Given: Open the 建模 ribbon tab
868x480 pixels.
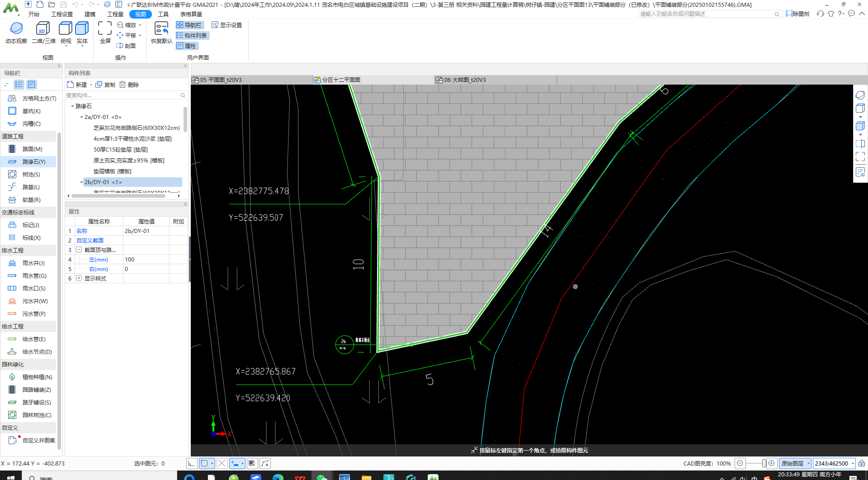Looking at the screenshot, I should click(90, 14).
